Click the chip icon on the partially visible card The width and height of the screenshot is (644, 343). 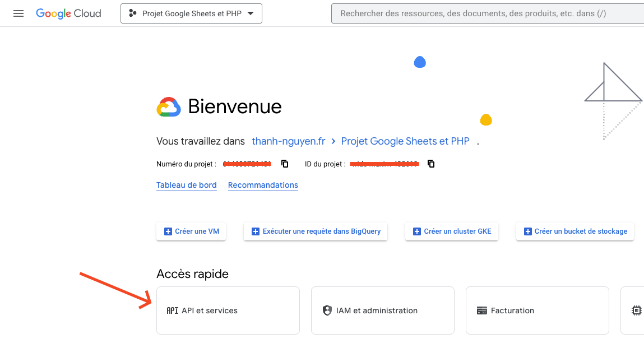coord(636,310)
